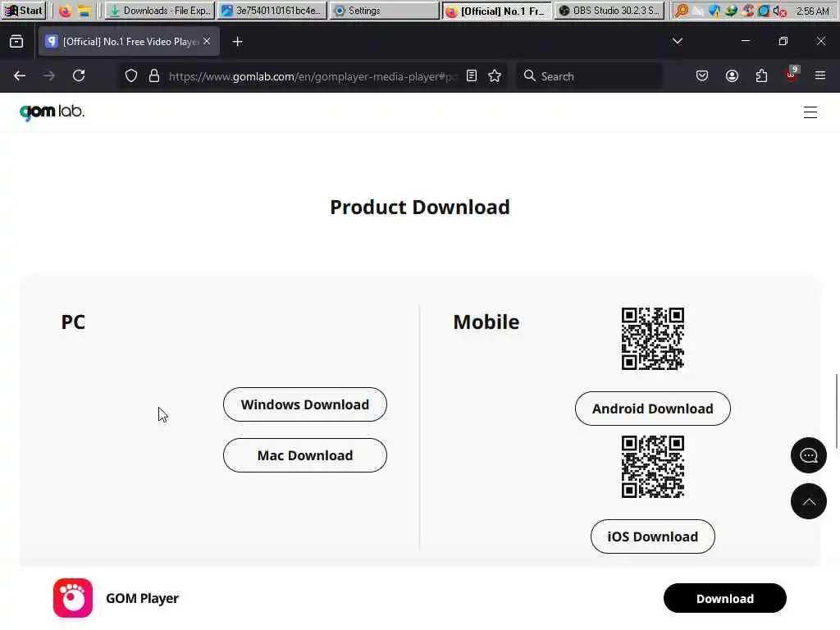The width and height of the screenshot is (840, 630).
Task: Switch to OBS Studio taskbar window
Action: [x=609, y=10]
